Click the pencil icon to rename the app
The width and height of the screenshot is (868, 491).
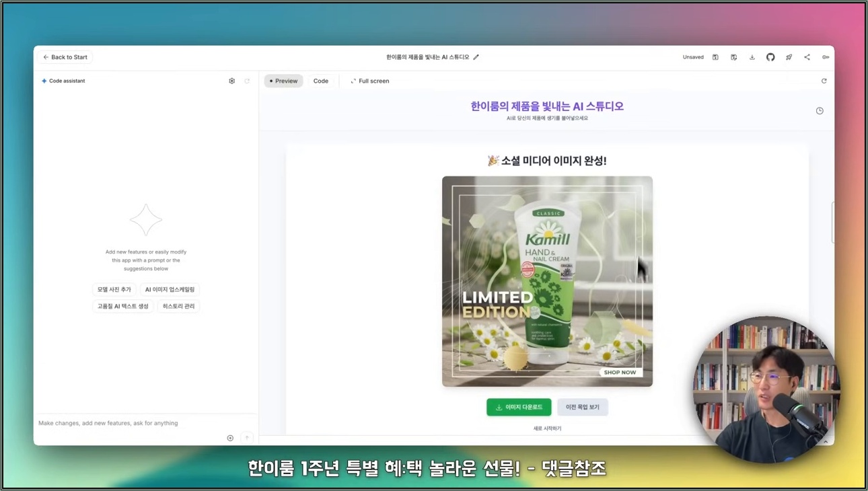[x=476, y=57]
